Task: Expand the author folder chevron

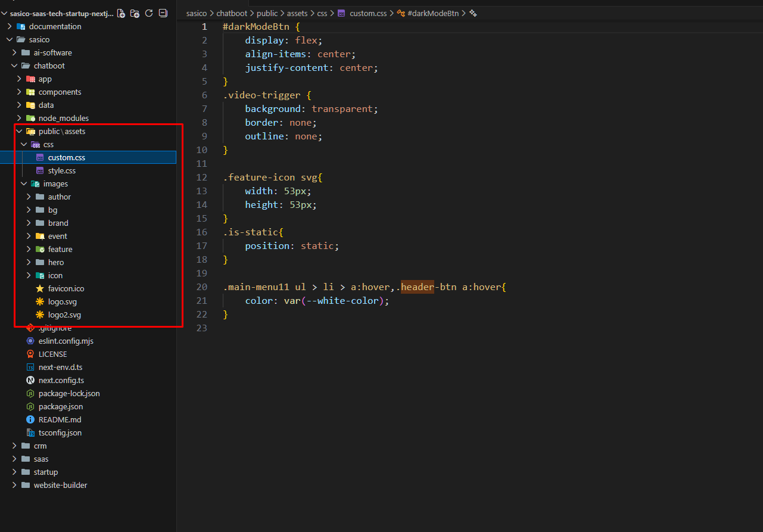Action: point(29,197)
